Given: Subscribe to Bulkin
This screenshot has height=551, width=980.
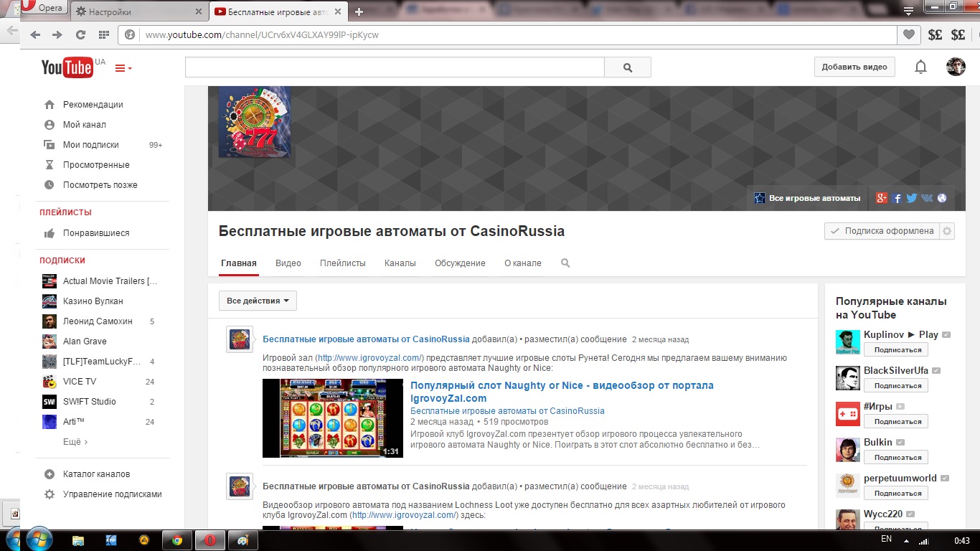Looking at the screenshot, I should 896,458.
